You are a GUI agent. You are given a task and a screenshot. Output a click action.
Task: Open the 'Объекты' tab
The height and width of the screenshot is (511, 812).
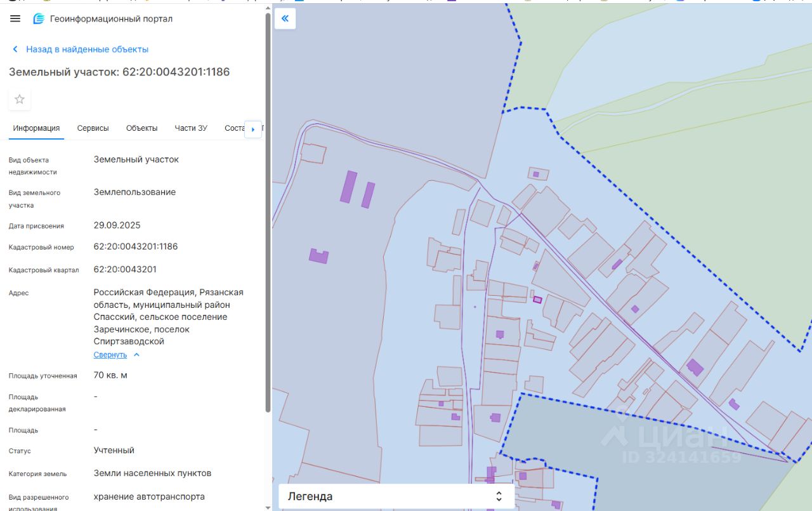141,128
